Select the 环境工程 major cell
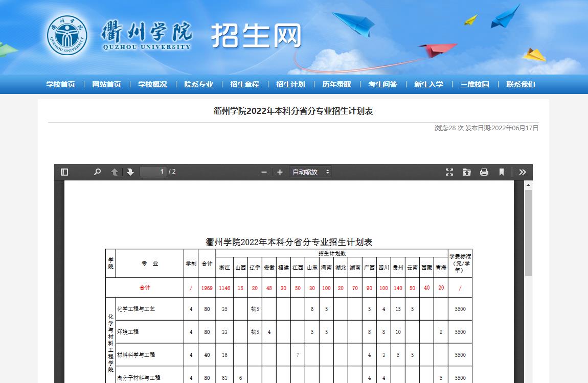 tap(150, 332)
